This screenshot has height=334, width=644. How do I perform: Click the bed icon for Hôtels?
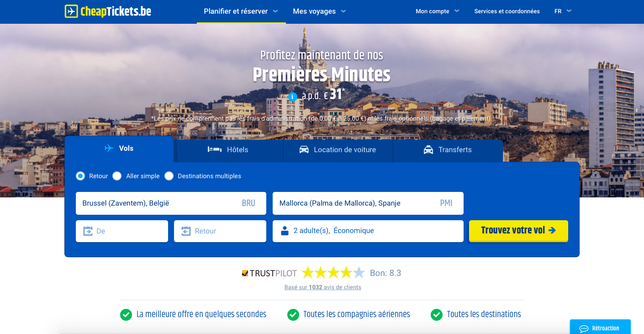(x=214, y=149)
